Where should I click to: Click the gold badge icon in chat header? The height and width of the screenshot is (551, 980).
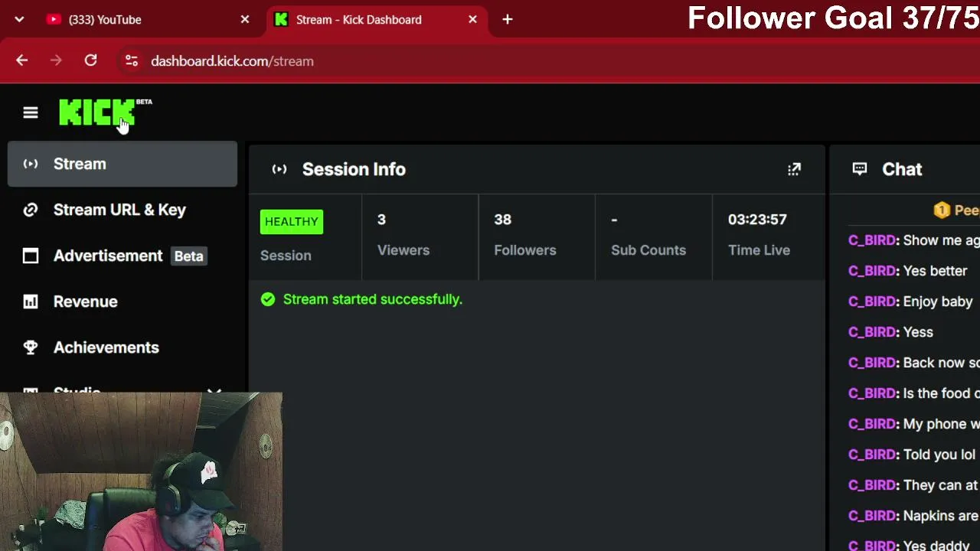coord(942,210)
